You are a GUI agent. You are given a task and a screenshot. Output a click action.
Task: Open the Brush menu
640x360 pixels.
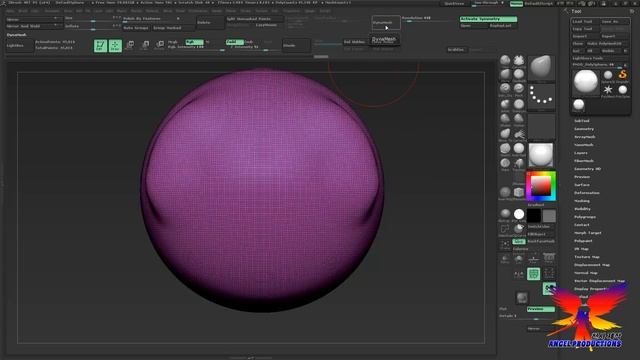point(23,11)
